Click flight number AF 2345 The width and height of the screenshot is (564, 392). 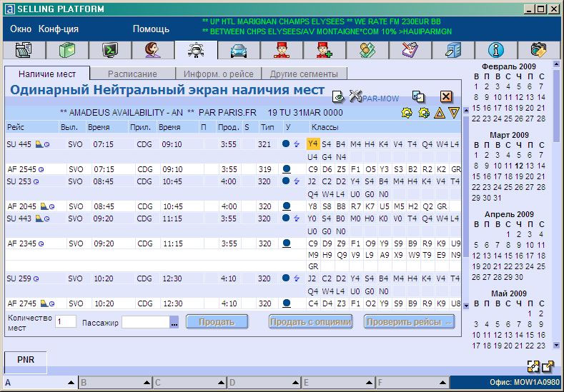point(22,243)
